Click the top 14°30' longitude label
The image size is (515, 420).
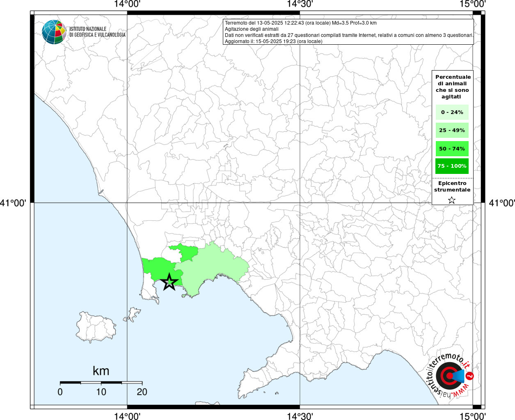[300, 4]
